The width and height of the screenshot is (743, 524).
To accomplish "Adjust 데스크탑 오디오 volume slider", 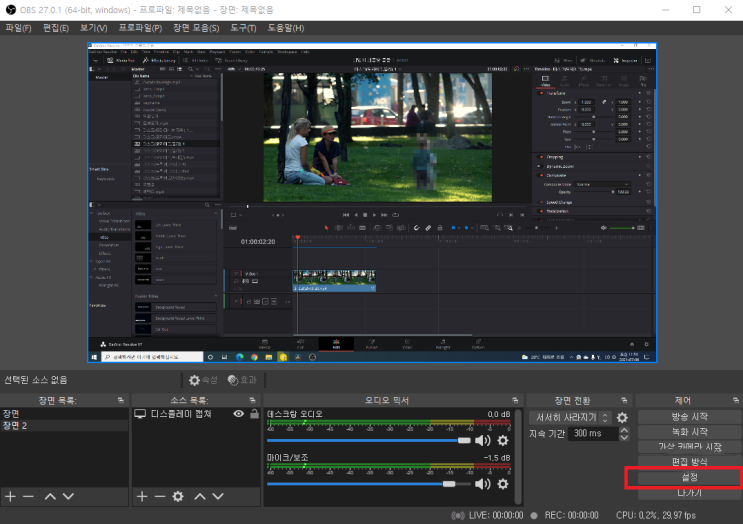I will [369, 441].
